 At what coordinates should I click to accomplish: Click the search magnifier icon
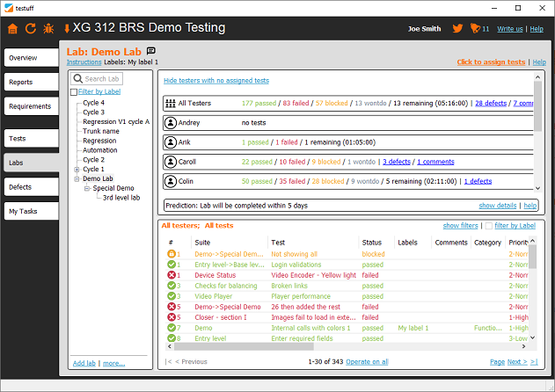pyautogui.click(x=78, y=78)
